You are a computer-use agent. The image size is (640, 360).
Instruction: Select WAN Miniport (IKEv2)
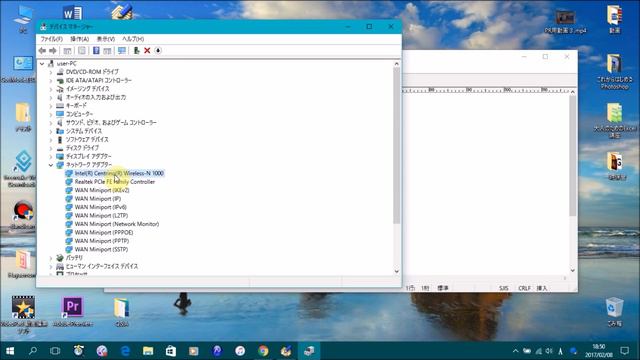(102, 190)
